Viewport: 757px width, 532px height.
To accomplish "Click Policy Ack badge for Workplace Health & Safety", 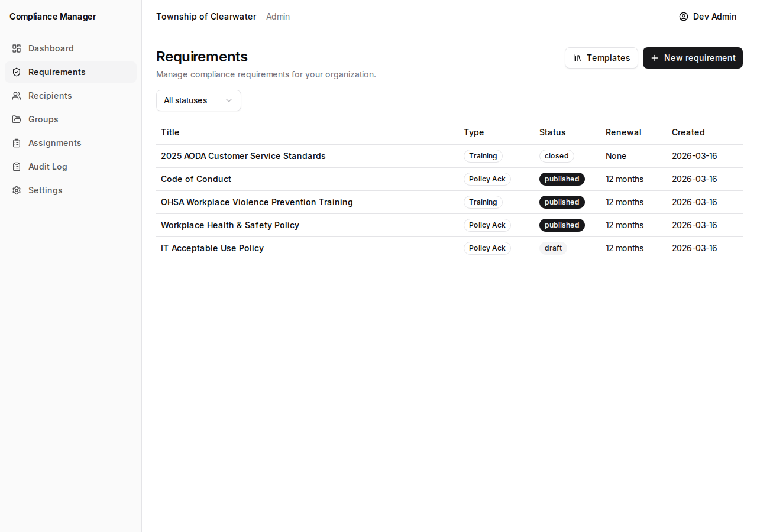I will click(487, 225).
